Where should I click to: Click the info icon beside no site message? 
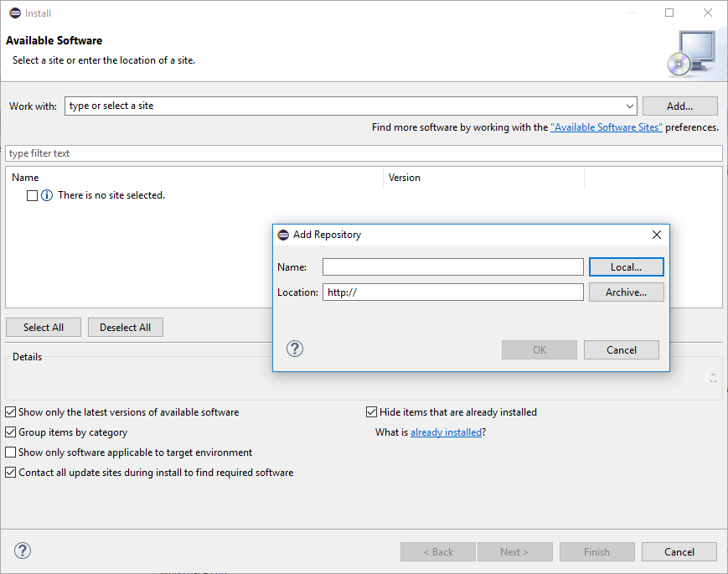tap(47, 195)
